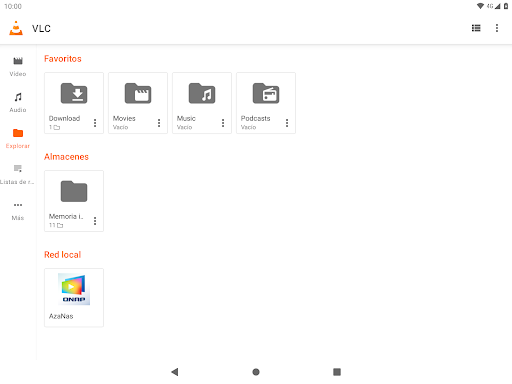Click the Red local section header
This screenshot has height=384, width=512.
(x=63, y=255)
